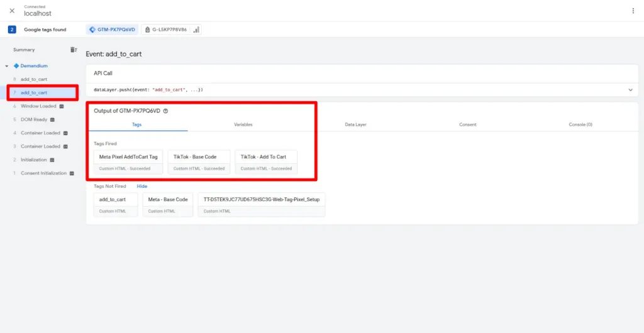Viewport: 644px width, 333px height.
Task: Close the Tag Assistant debug session
Action: coord(12,11)
